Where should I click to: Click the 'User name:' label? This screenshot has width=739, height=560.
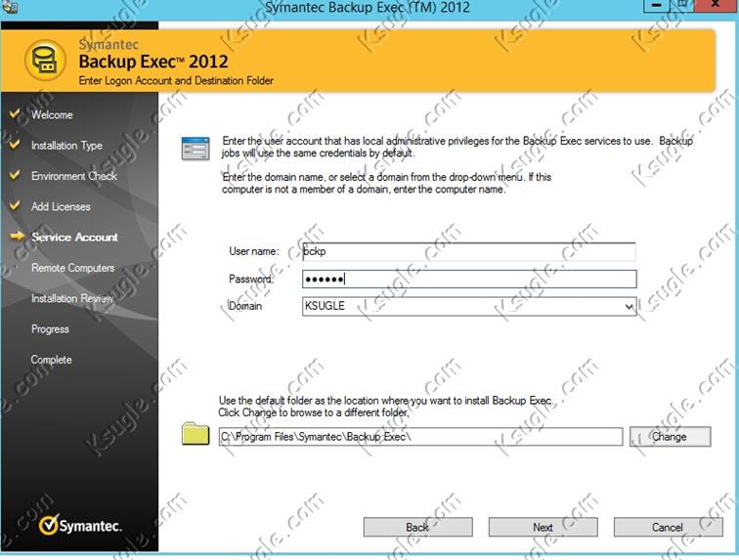(x=253, y=251)
